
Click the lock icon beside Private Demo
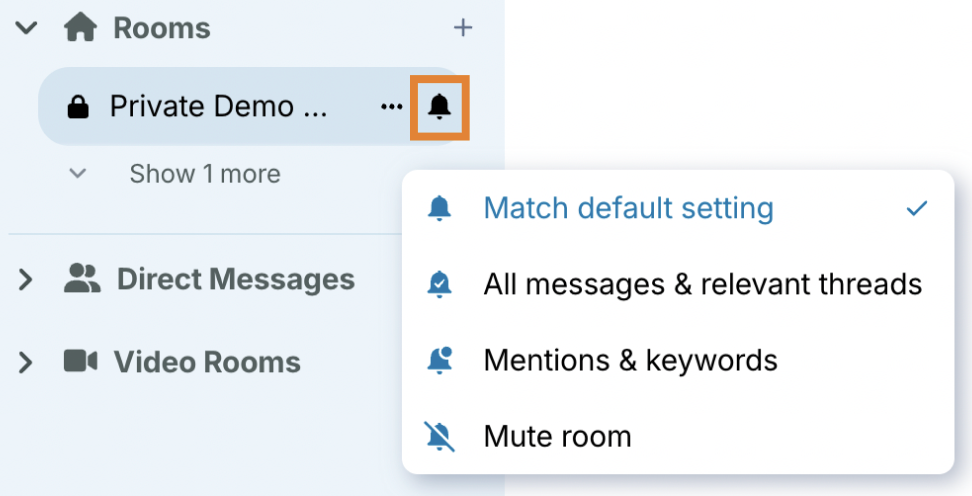[77, 106]
